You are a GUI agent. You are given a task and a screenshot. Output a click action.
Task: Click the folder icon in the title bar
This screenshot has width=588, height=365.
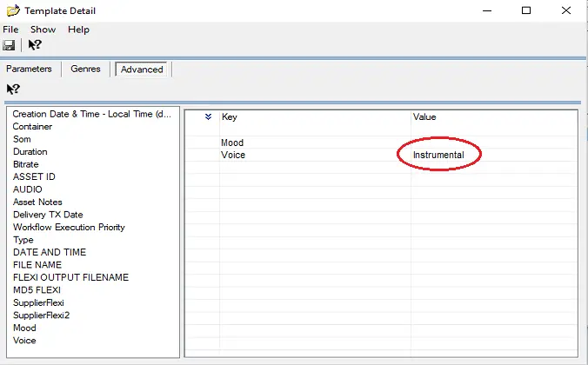click(13, 11)
